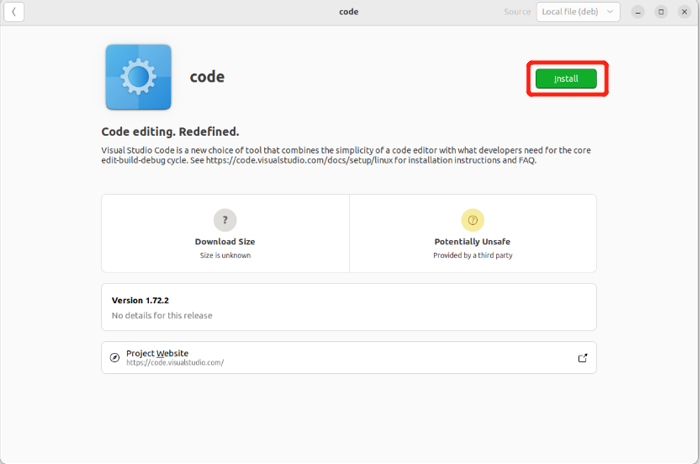Click 'No details for this release' text
The height and width of the screenshot is (464, 700).
(162, 315)
